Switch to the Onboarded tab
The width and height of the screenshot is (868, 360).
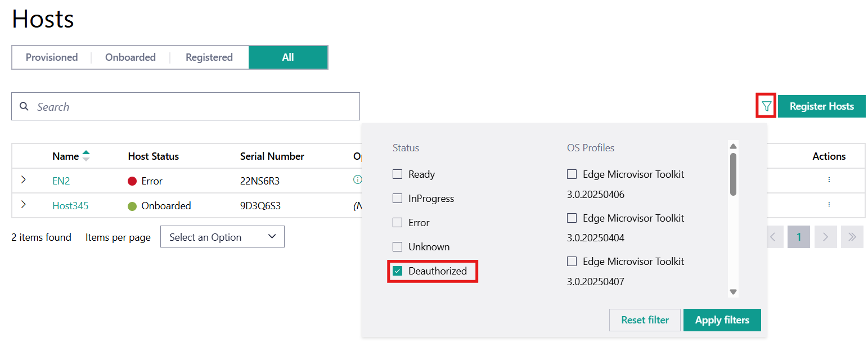[131, 57]
